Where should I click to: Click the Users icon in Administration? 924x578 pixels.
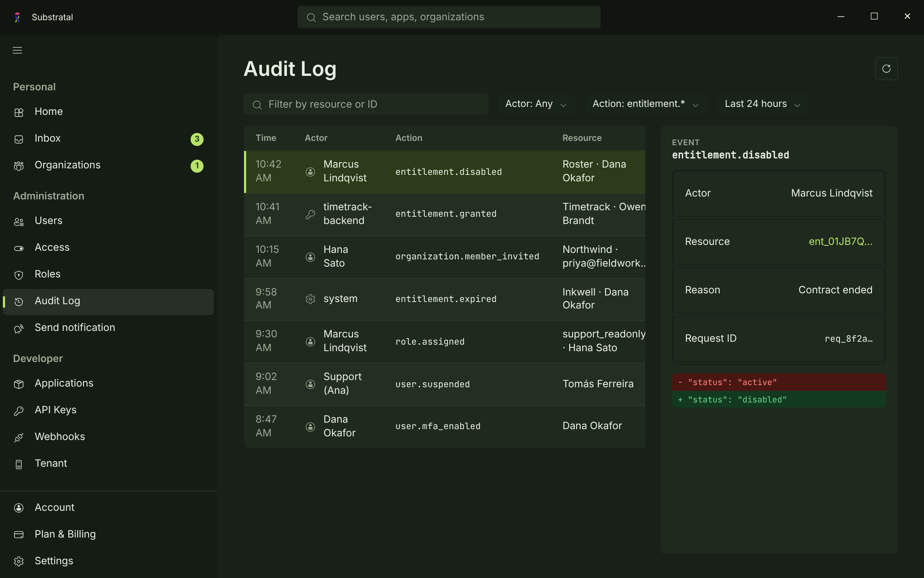tap(19, 222)
